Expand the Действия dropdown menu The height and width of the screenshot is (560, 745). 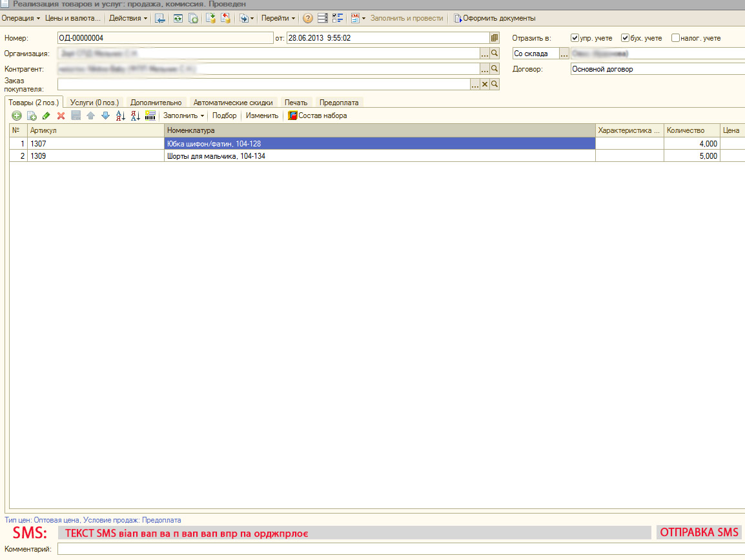click(x=128, y=18)
